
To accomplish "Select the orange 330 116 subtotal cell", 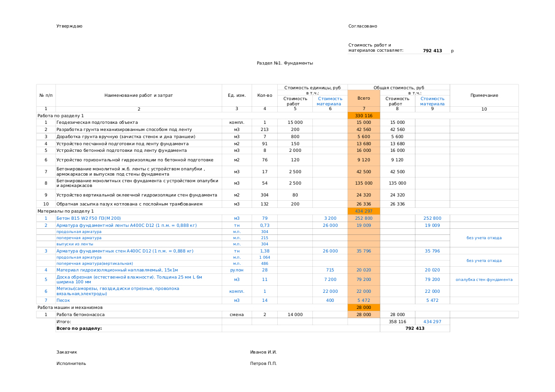I will click(x=364, y=116).
